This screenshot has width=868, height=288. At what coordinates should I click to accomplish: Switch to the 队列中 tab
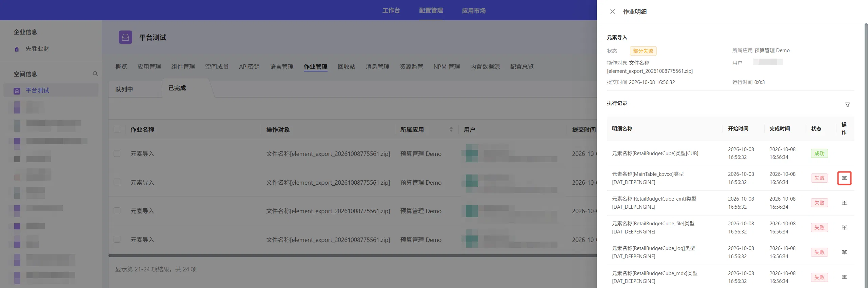tap(124, 89)
